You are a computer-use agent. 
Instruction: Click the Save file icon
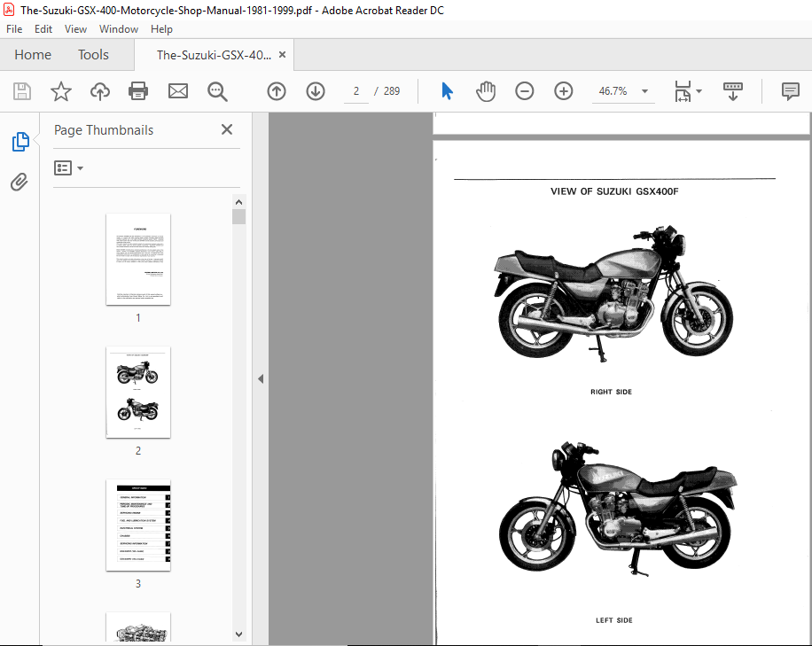(22, 91)
